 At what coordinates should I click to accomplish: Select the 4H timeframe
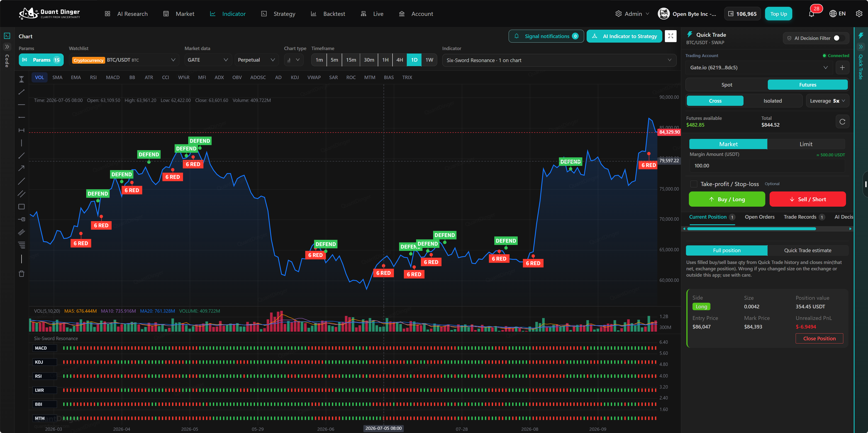400,60
